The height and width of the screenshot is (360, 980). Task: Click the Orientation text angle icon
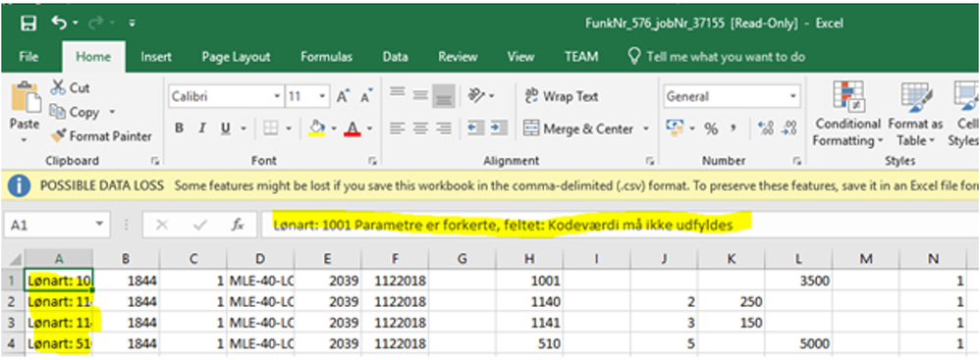(477, 96)
